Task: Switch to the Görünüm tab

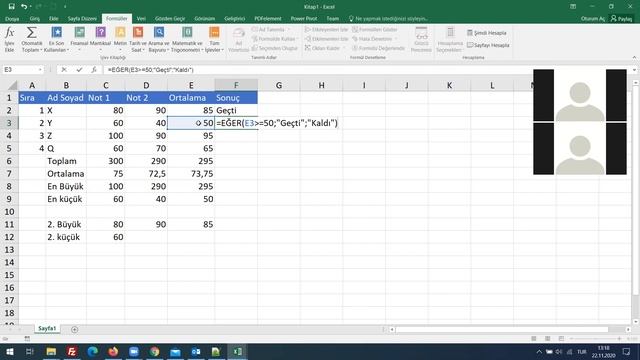Action: (x=204, y=19)
